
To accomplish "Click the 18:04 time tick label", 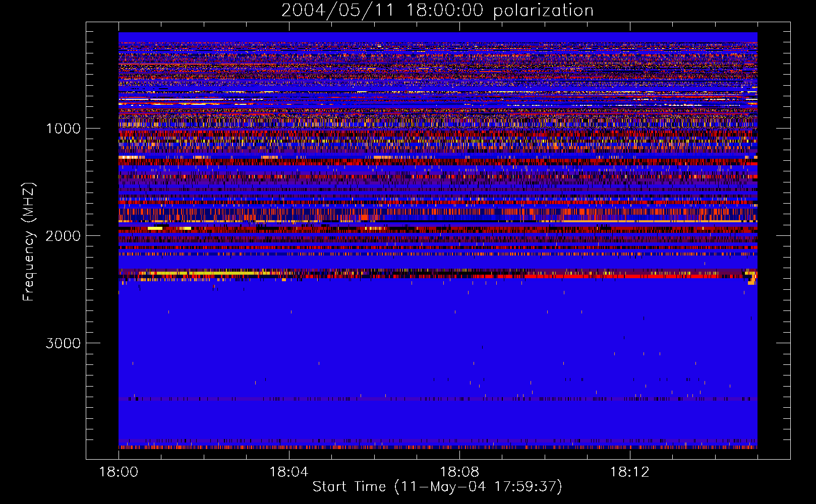I will point(288,472).
